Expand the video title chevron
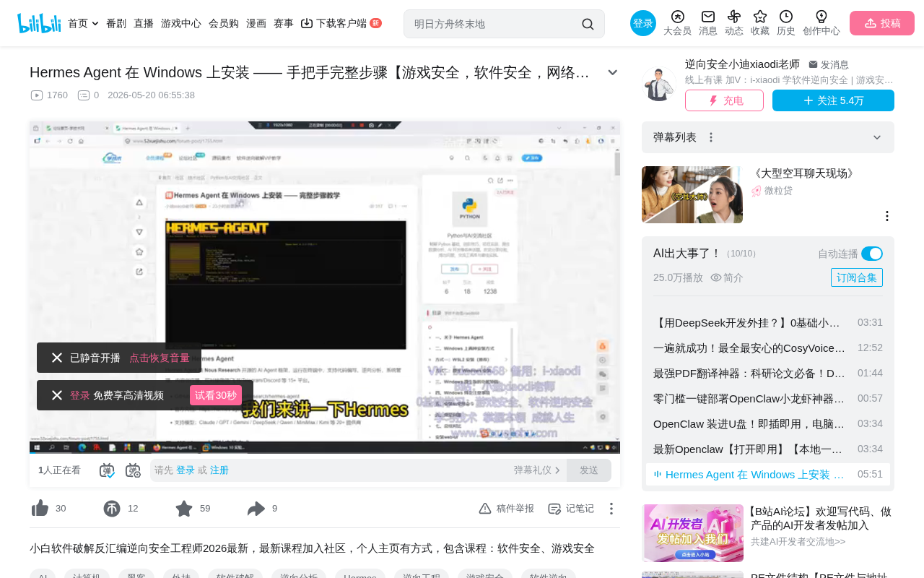This screenshot has height=578, width=924. [x=613, y=72]
